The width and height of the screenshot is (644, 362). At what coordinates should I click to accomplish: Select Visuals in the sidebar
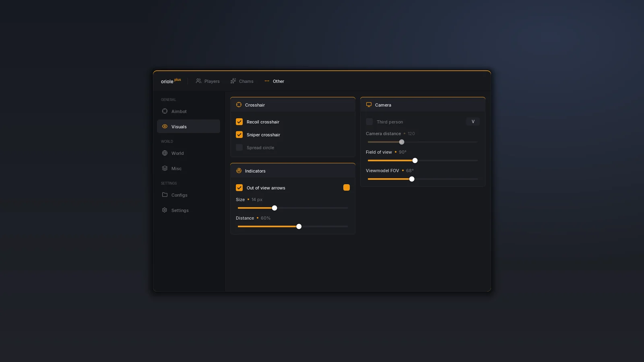point(188,126)
